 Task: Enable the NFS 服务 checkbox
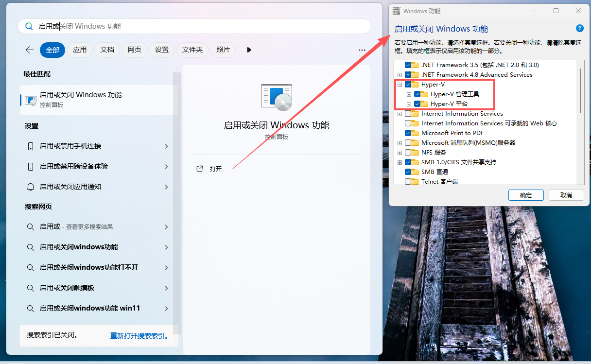[x=408, y=152]
